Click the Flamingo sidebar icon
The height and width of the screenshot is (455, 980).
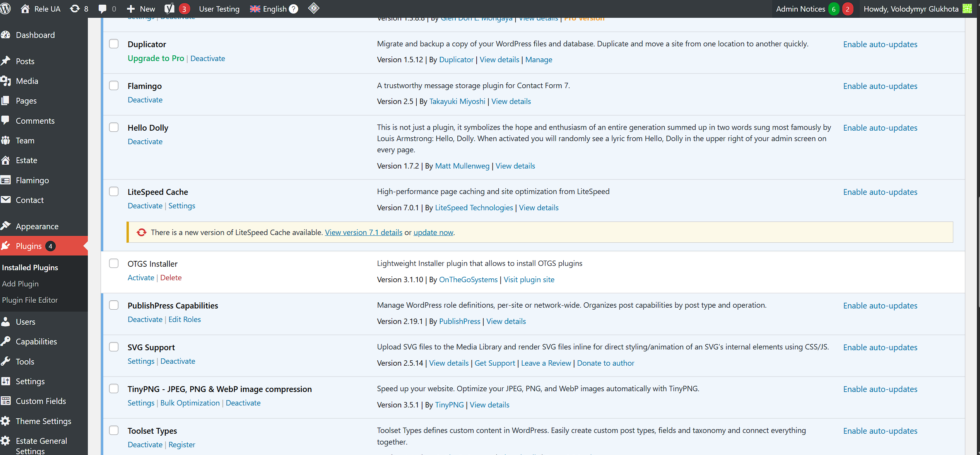click(x=5, y=180)
